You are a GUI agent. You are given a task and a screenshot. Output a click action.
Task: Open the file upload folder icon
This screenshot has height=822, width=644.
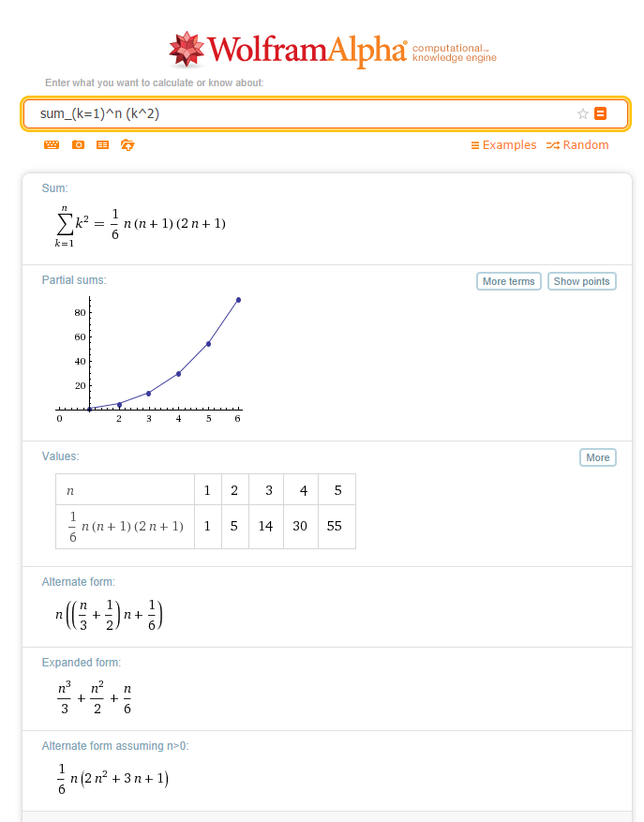pos(127,145)
